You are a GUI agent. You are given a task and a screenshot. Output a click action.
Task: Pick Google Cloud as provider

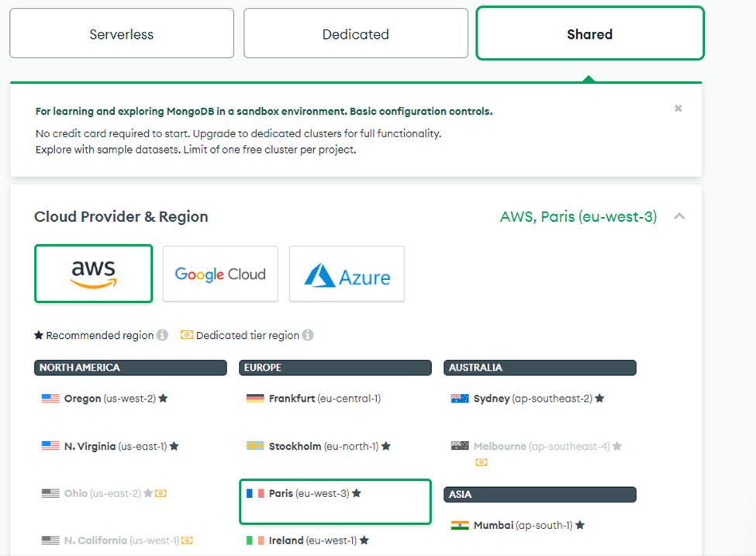[220, 274]
